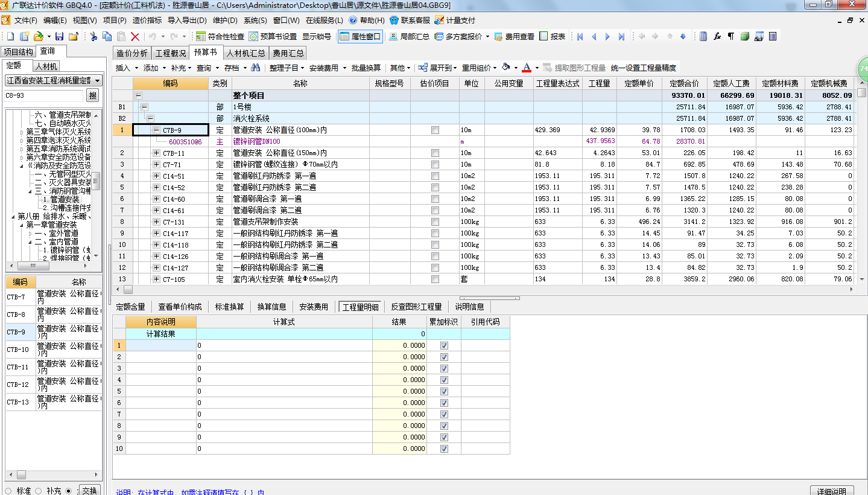868x495 pixels.
Task: Click the red font color A icon
Action: 527,68
